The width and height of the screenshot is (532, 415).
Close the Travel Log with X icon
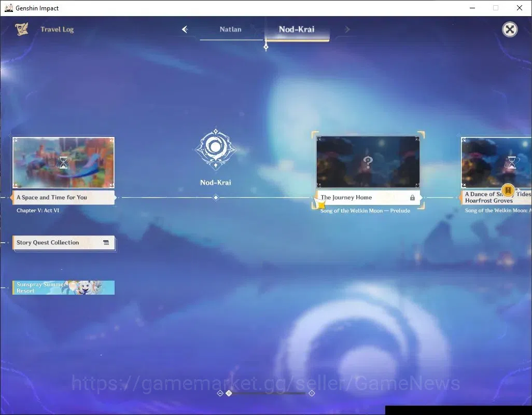point(510,30)
